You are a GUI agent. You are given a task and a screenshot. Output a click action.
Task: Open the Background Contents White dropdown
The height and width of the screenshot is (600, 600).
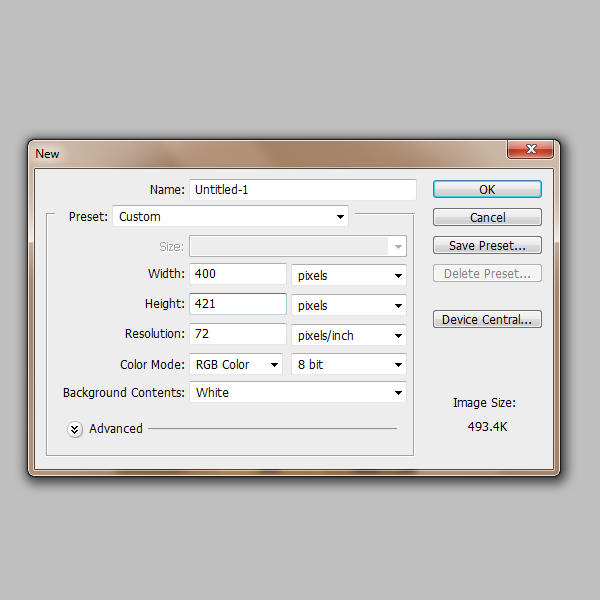point(298,392)
